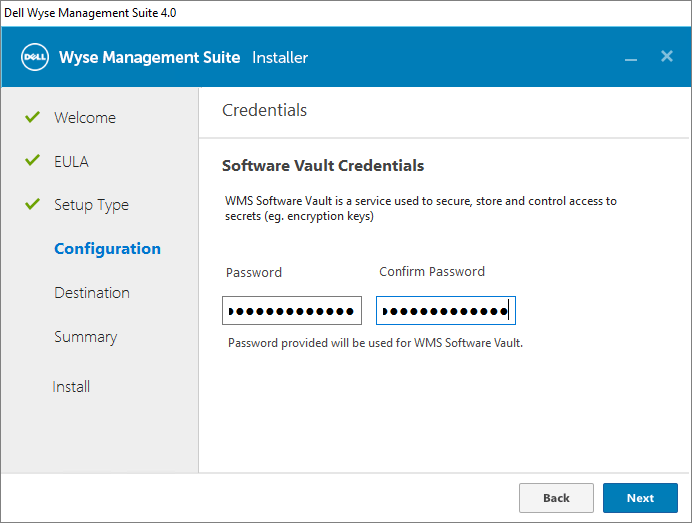
Task: Click the Software Vault Credentials heading
Action: [x=323, y=166]
